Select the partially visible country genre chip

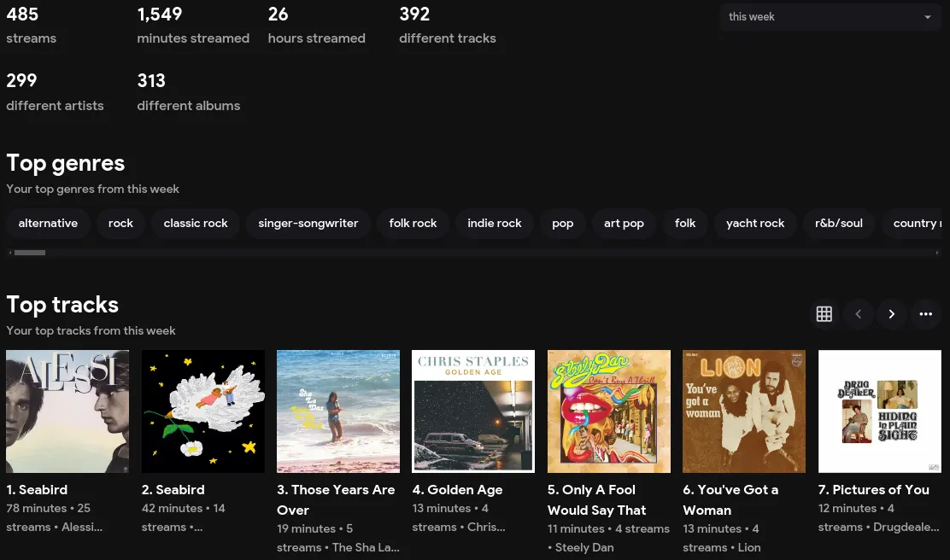tap(913, 224)
